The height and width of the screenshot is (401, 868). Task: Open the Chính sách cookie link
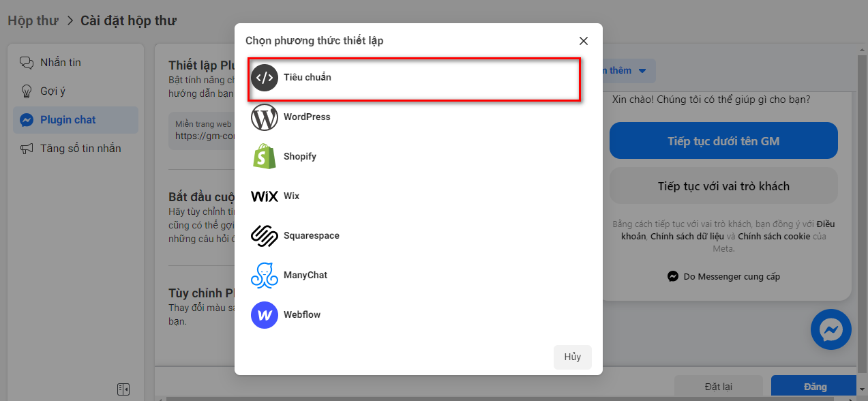click(774, 237)
